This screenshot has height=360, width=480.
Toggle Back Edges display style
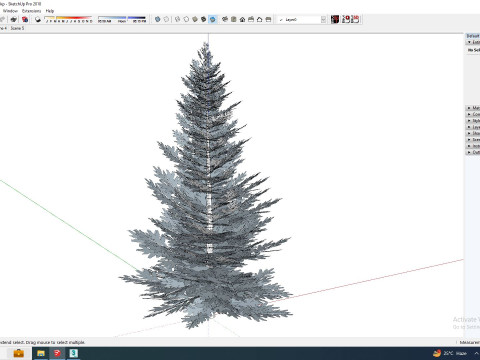tap(166, 19)
